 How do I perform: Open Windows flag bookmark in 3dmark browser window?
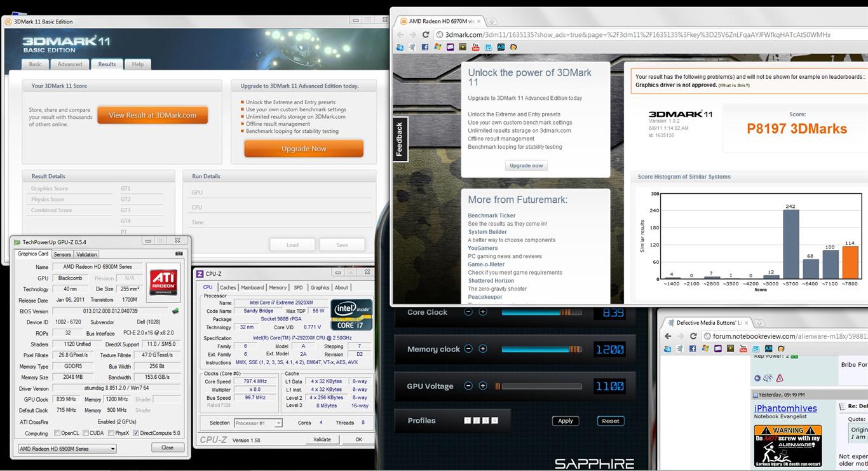(x=438, y=47)
